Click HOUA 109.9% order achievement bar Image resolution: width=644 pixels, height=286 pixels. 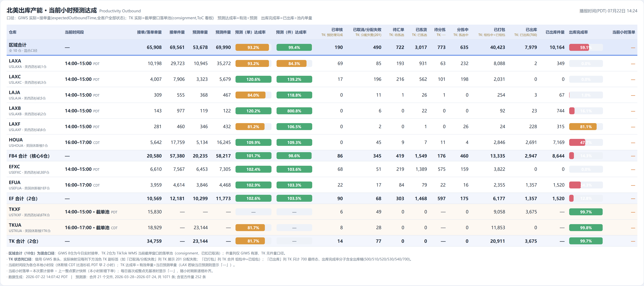coord(253,142)
